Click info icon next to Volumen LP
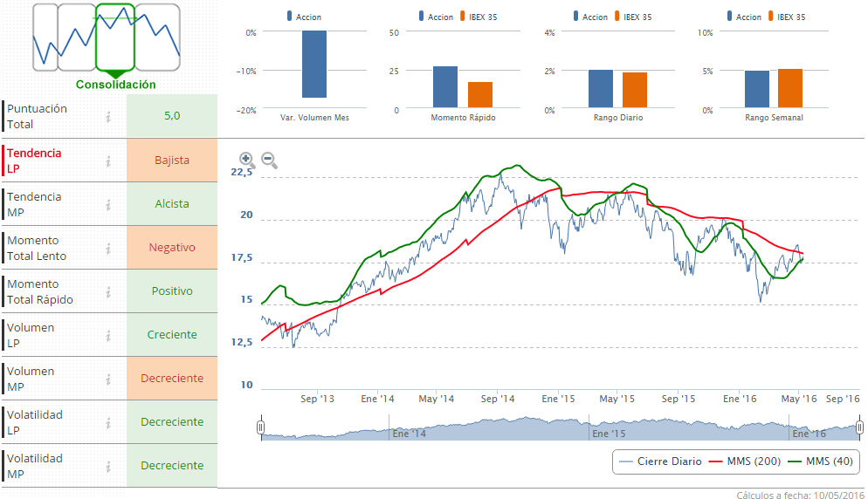 [x=109, y=335]
